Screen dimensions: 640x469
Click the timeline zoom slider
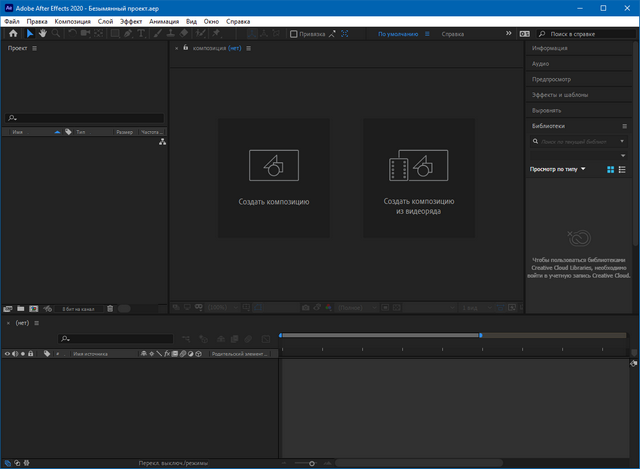point(312,463)
